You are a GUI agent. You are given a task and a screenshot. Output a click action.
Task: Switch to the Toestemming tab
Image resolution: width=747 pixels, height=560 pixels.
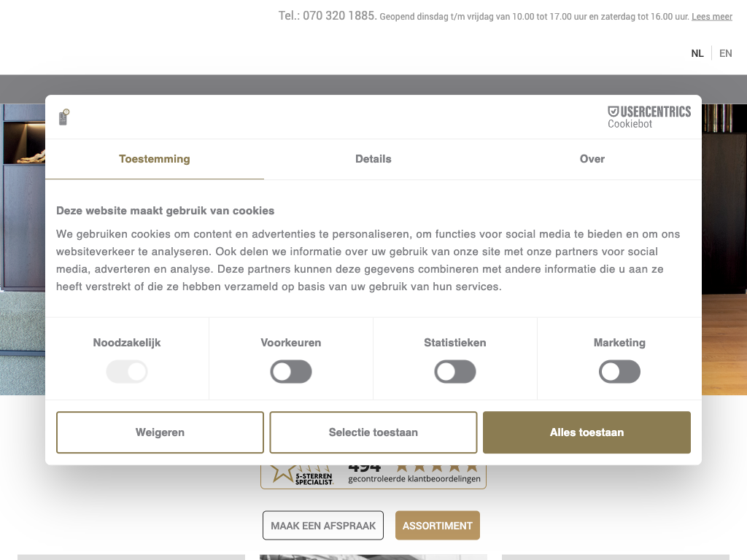click(155, 159)
